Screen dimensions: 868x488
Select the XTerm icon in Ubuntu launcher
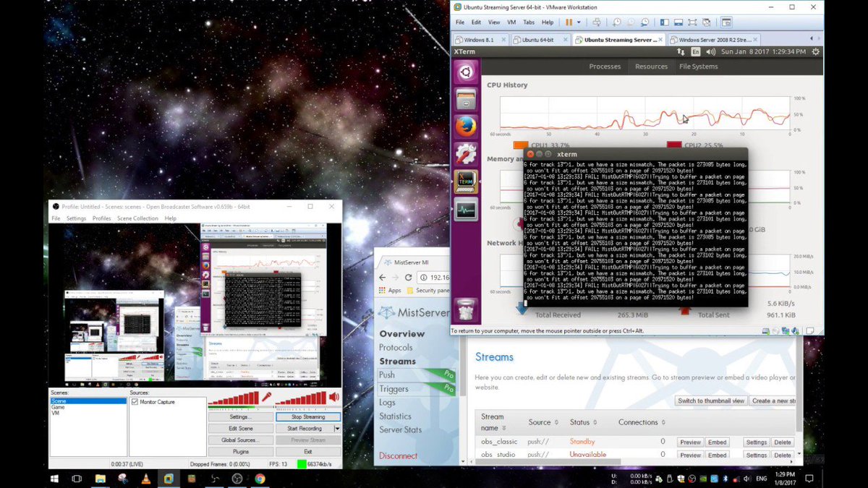point(466,181)
